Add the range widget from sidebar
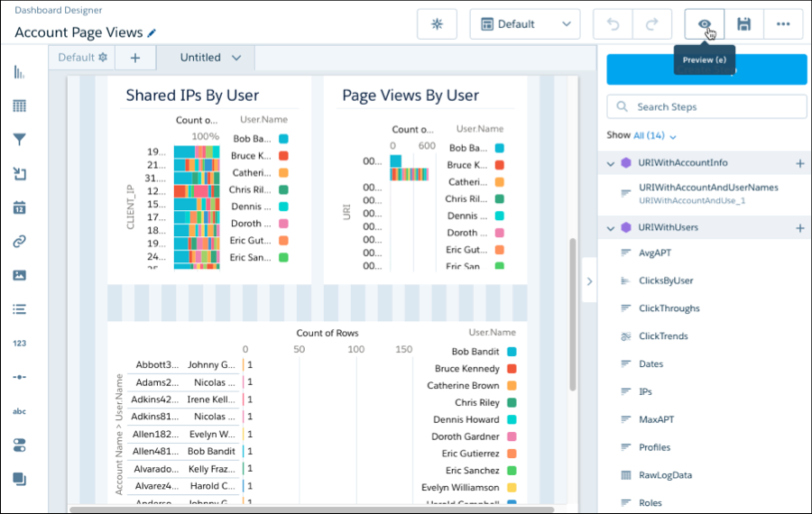Image resolution: width=812 pixels, height=514 pixels. tap(19, 377)
